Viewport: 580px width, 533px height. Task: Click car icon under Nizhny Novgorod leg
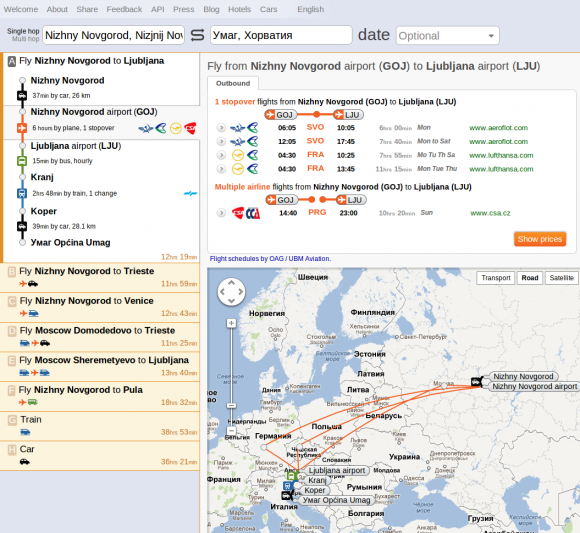click(x=22, y=95)
